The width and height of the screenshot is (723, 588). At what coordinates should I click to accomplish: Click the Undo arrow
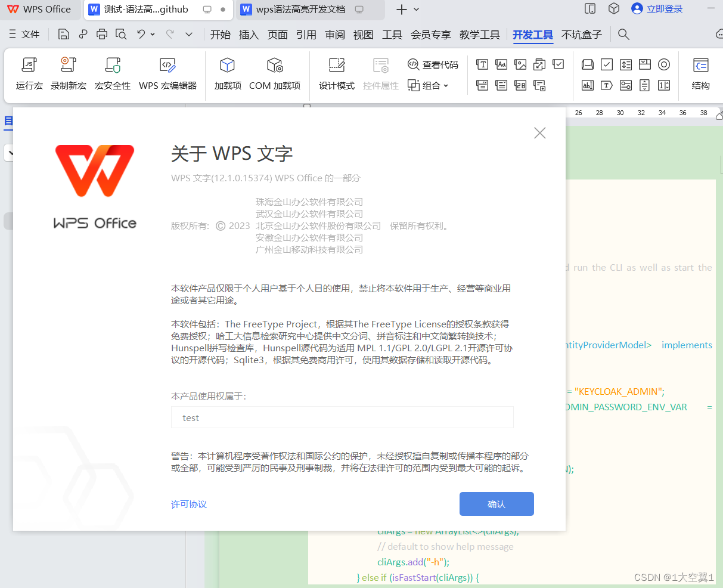pyautogui.click(x=141, y=35)
